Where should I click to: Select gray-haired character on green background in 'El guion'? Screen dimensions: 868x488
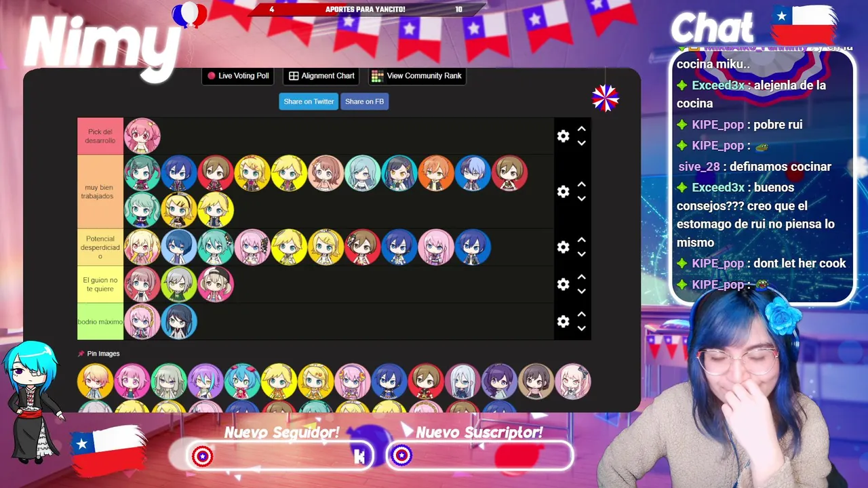point(179,284)
